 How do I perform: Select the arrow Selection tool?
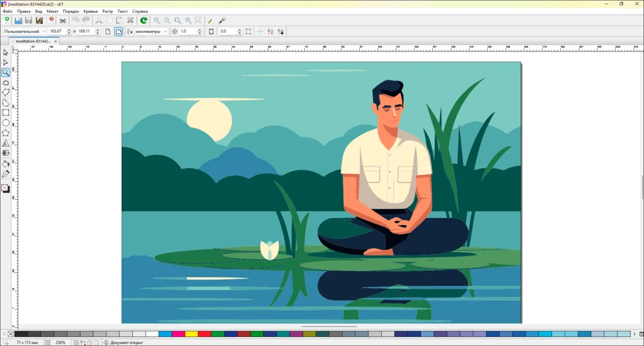click(5, 53)
